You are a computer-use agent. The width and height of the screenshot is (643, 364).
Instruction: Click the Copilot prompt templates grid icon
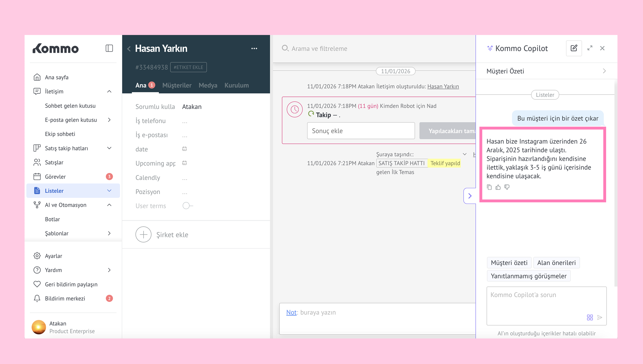tap(590, 317)
